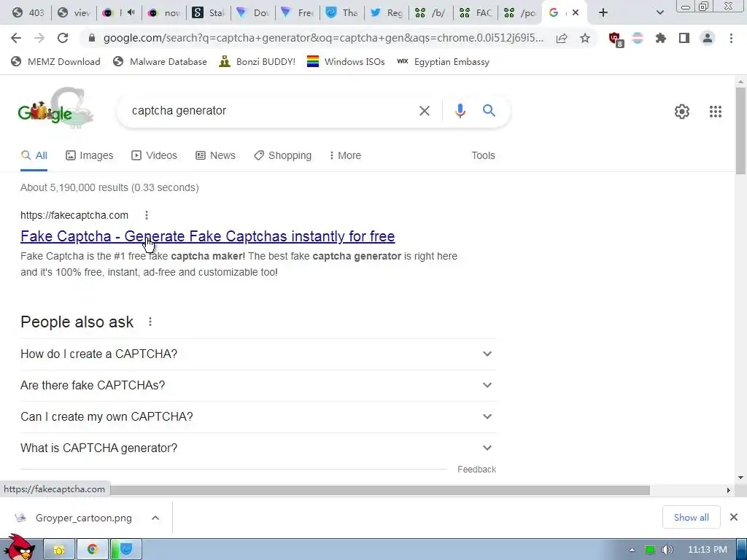Bookmark this page with the star icon
The width and height of the screenshot is (747, 560).
tap(584, 38)
